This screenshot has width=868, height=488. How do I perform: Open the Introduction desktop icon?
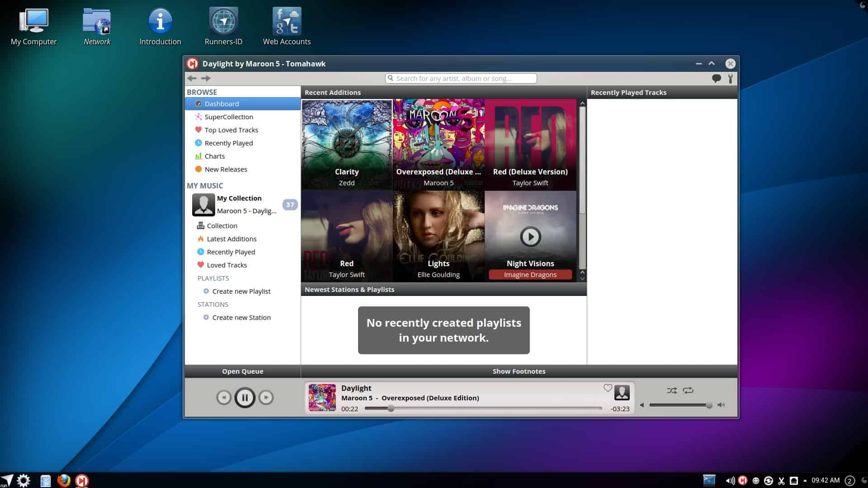[x=160, y=27]
